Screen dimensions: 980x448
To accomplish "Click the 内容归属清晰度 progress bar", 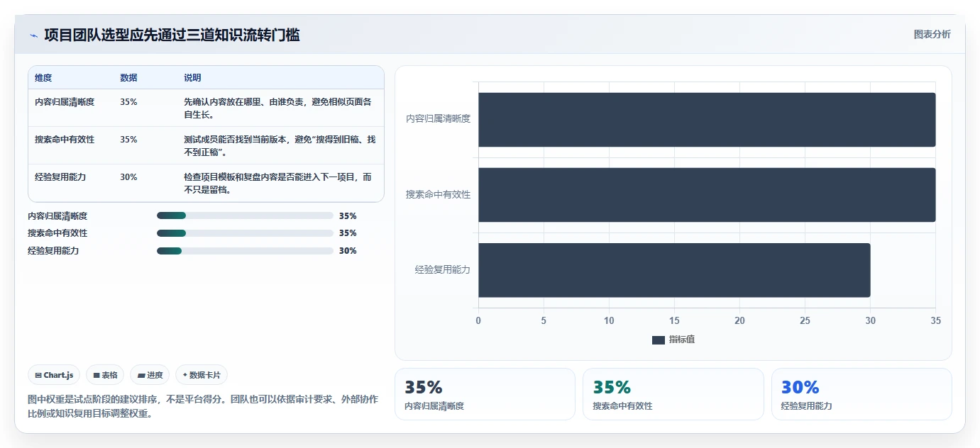I will [x=245, y=215].
